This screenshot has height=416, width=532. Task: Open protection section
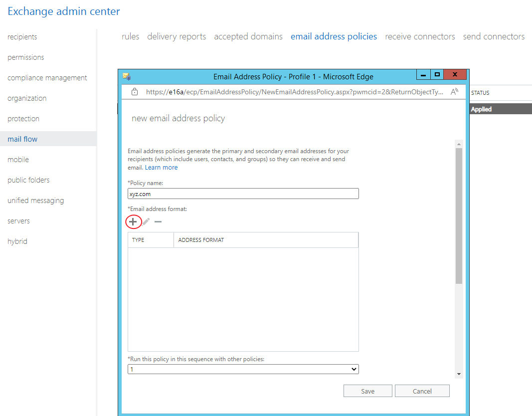click(23, 119)
